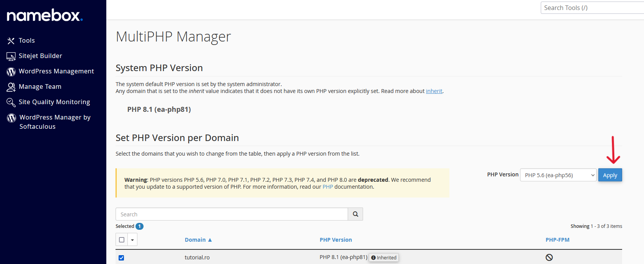Sort table by PHP-FPM column header
Viewport: 644px width, 264px height.
coord(558,240)
